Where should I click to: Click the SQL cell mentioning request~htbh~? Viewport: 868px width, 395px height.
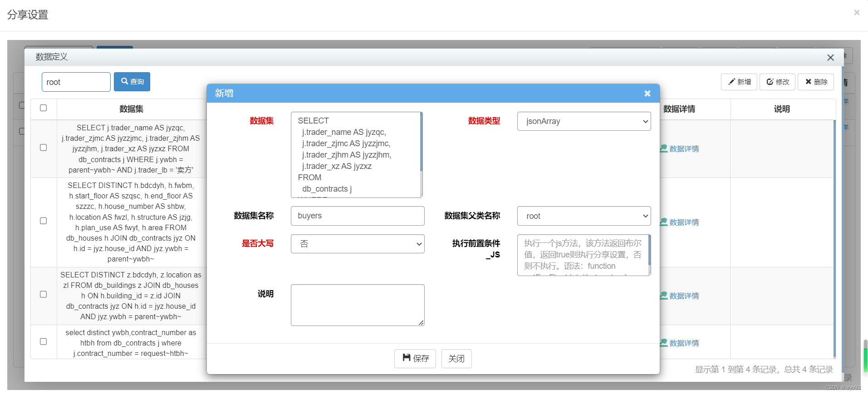pyautogui.click(x=131, y=343)
